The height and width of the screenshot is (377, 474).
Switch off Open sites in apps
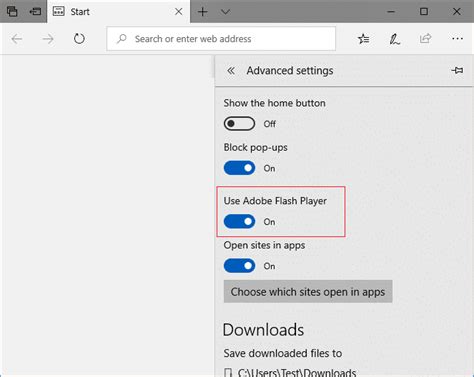click(x=239, y=266)
